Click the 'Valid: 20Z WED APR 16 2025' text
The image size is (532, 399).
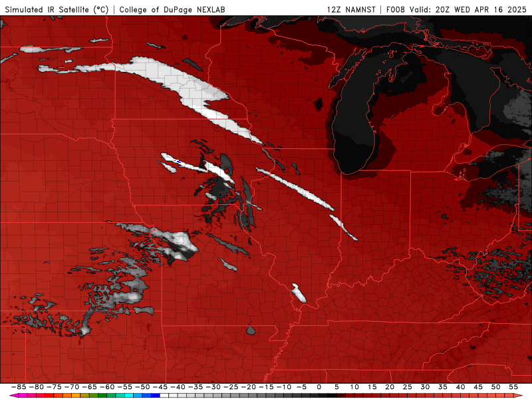468,9
